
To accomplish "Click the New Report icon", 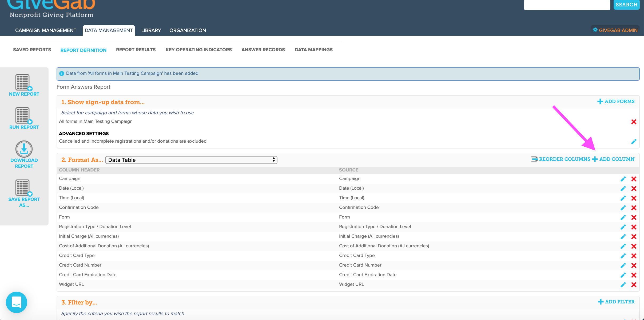I will click(24, 83).
